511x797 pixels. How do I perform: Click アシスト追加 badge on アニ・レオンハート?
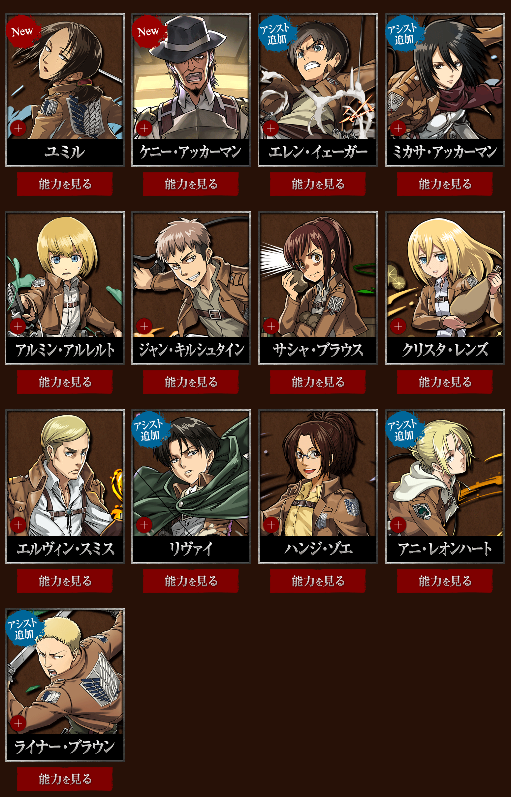[x=403, y=430]
